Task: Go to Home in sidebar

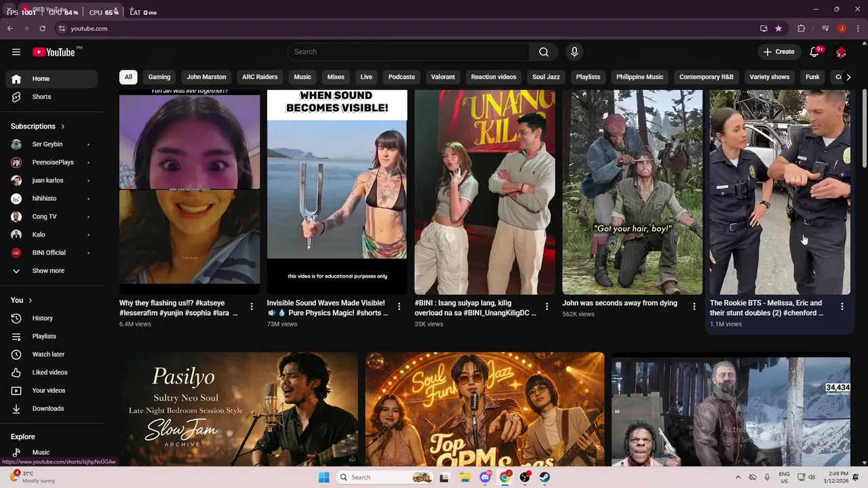Action: click(x=52, y=79)
